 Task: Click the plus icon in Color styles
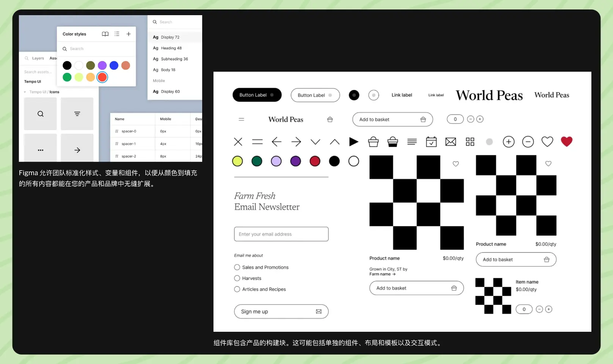[x=129, y=34]
